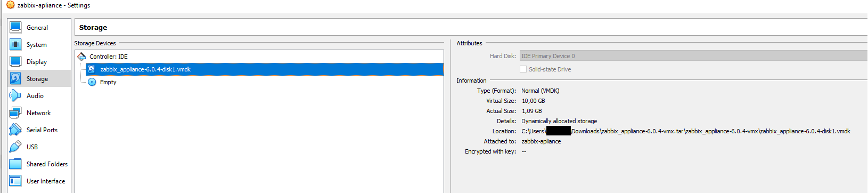
Task: Click the User Interface window icon
Action: 15,181
